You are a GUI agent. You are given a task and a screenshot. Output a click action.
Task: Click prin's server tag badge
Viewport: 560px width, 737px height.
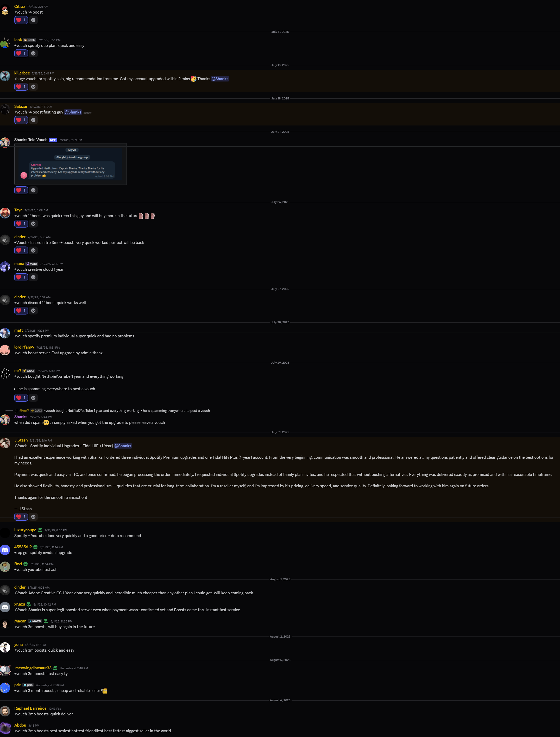click(x=28, y=685)
